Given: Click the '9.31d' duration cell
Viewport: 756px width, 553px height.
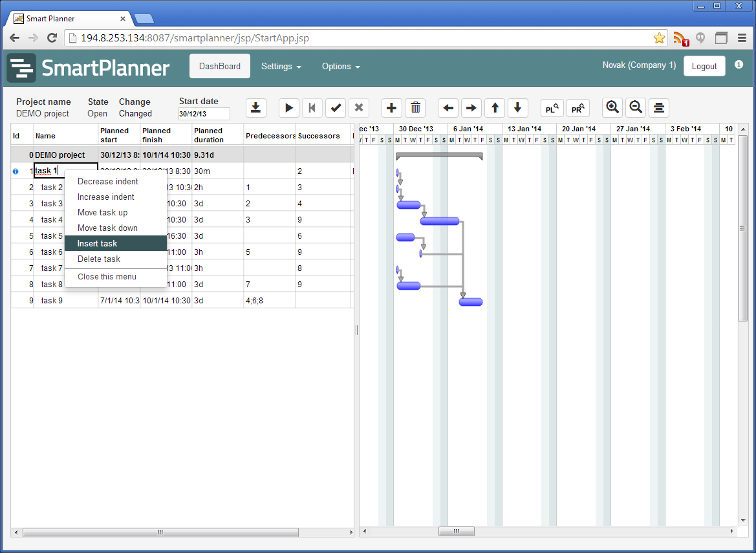Looking at the screenshot, I should [217, 155].
